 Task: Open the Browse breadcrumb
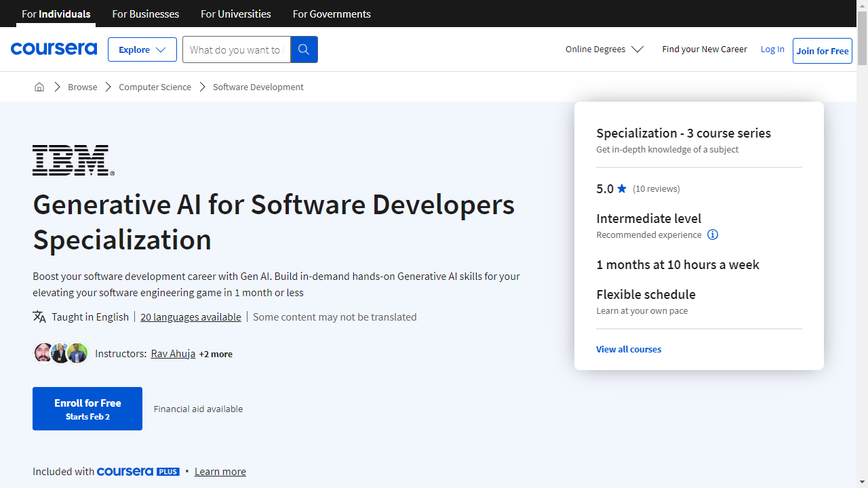click(x=83, y=87)
